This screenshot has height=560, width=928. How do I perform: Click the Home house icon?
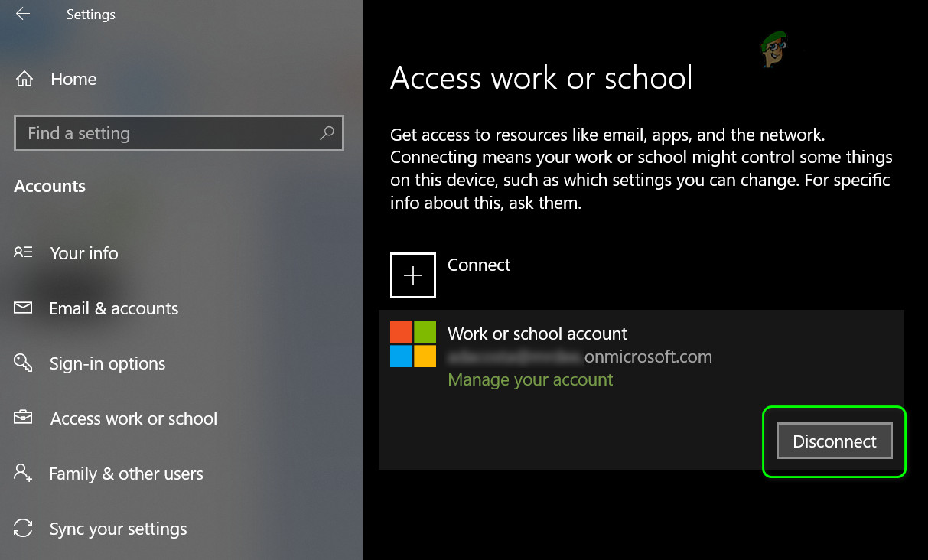tap(24, 79)
